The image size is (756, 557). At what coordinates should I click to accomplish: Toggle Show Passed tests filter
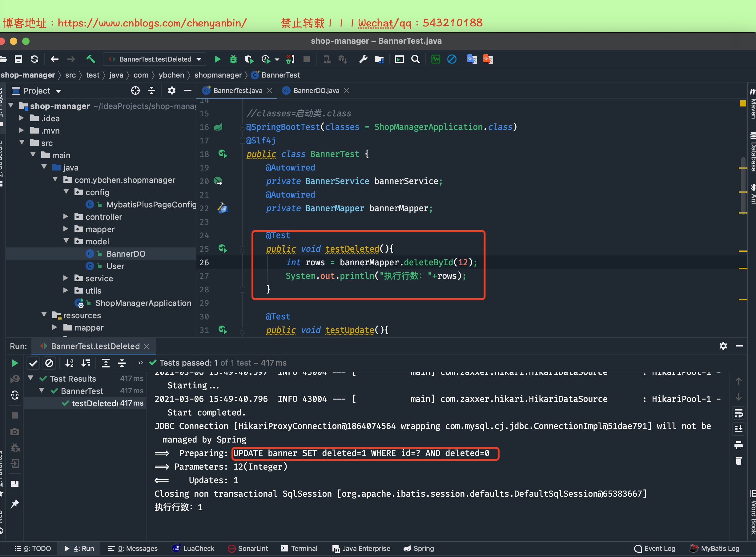click(x=33, y=363)
